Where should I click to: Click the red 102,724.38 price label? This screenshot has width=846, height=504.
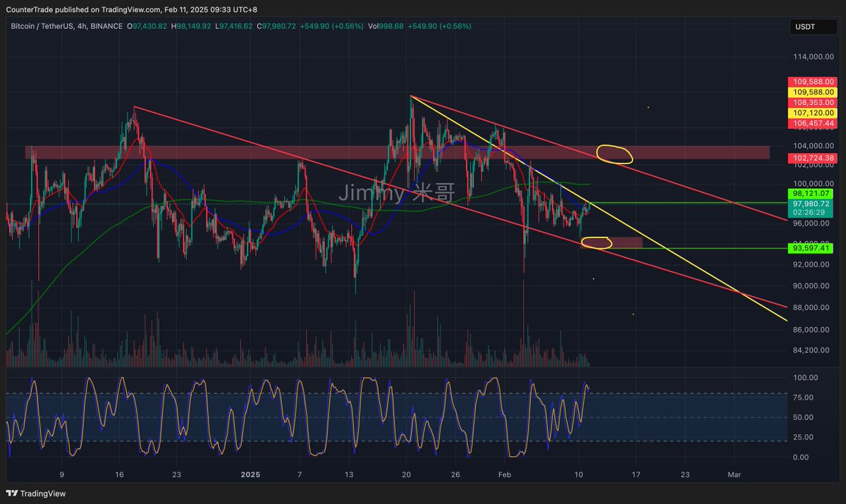point(814,157)
